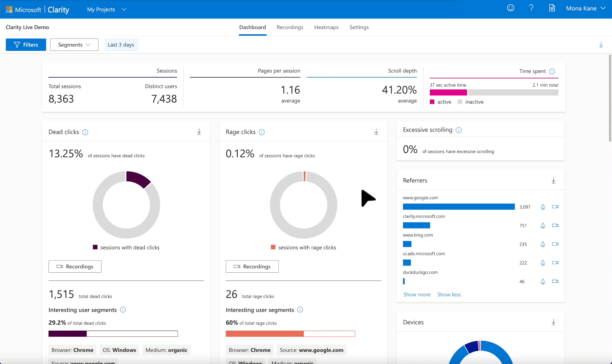Open the Mona Kane account menu

pyautogui.click(x=586, y=8)
